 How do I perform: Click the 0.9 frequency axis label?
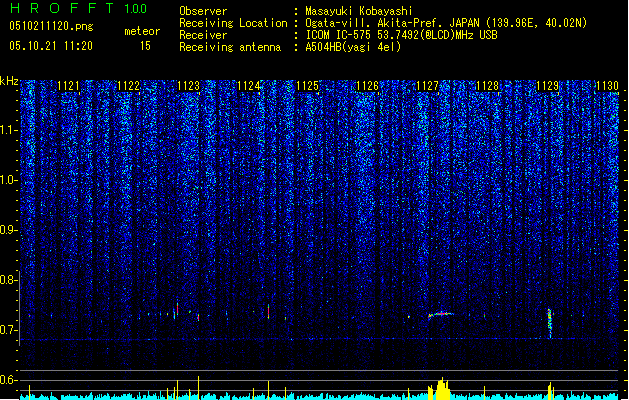point(9,230)
